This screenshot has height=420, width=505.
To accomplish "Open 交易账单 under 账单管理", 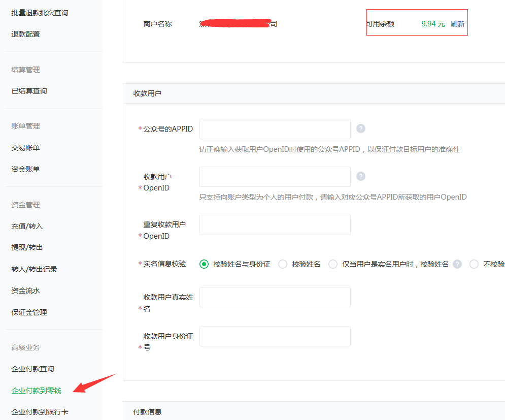I will point(25,148).
